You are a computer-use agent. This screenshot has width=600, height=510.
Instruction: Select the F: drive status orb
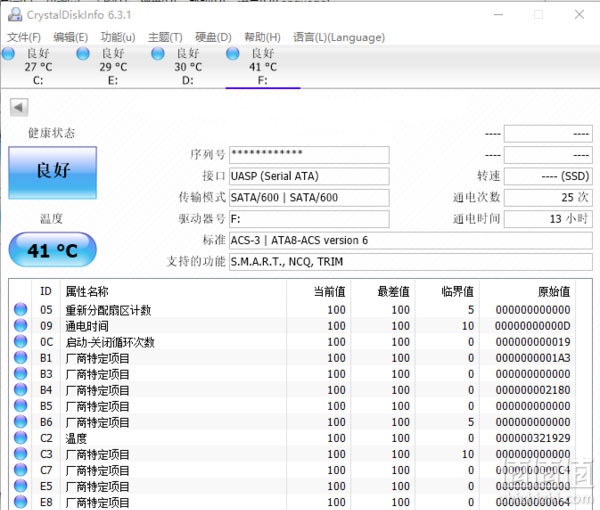click(233, 54)
